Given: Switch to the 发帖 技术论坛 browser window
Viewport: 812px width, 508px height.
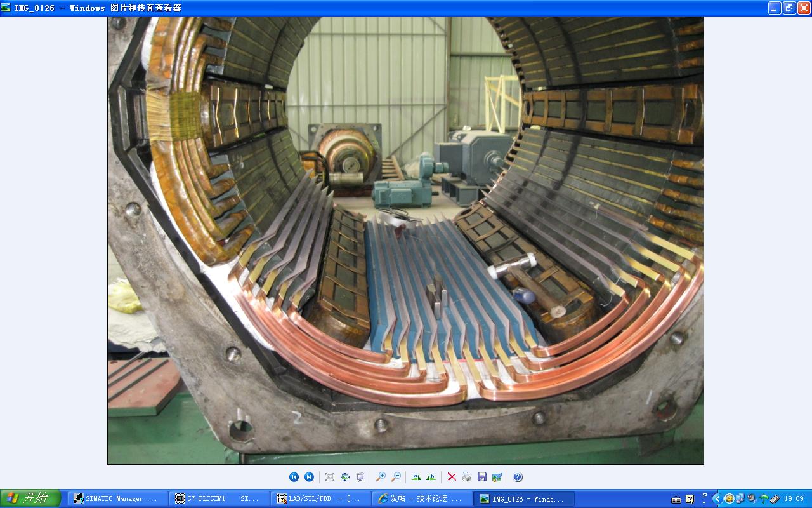Looking at the screenshot, I should [422, 498].
